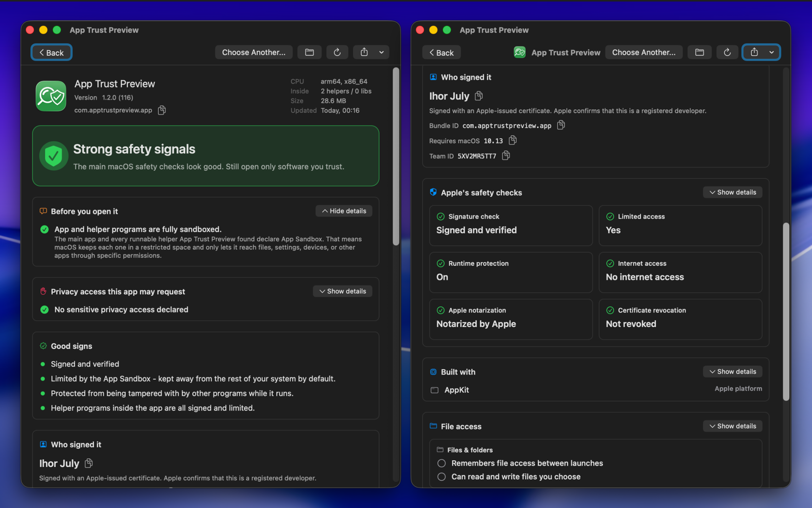Screen dimensions: 812x508
Task: Click '28.6 MB' size value
Action: pos(333,101)
